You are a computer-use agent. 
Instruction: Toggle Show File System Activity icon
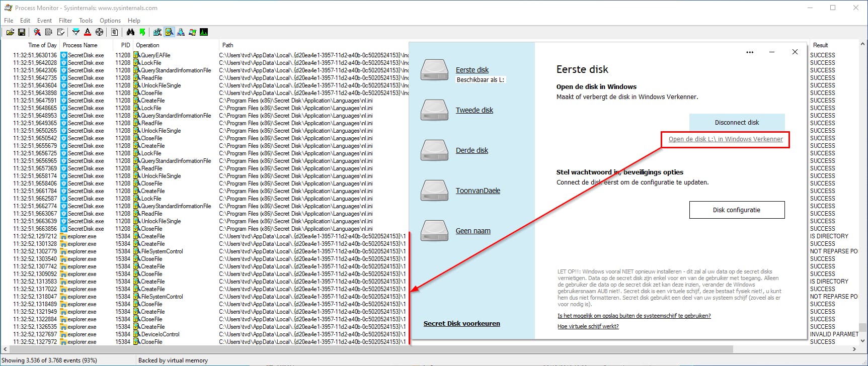point(169,32)
